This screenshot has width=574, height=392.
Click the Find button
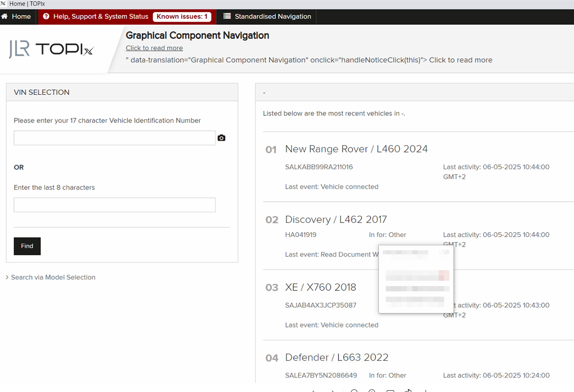(27, 246)
